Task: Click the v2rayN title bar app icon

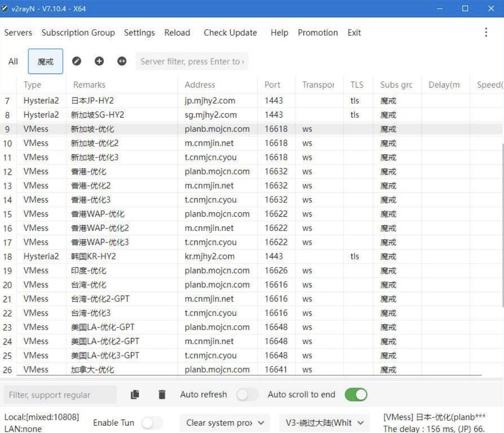Action: 5,8
